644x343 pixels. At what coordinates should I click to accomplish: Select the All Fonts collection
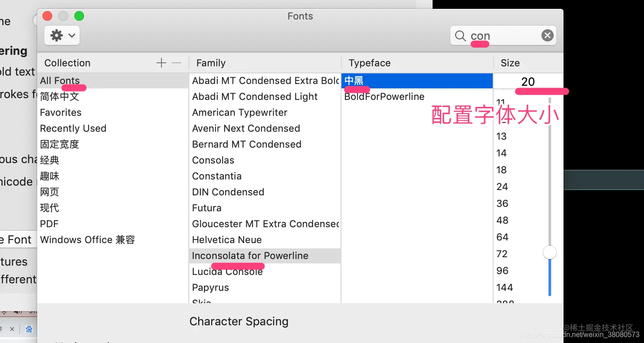tap(60, 80)
